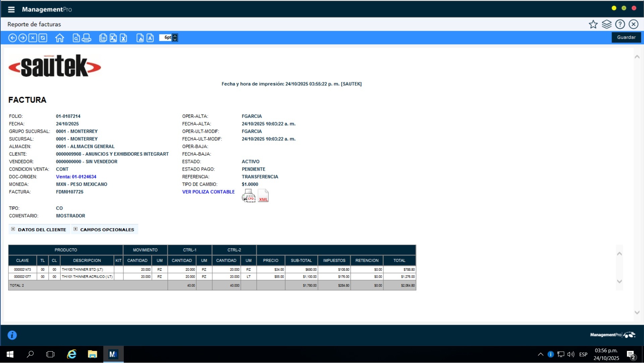Click the printer icon in toolbar

86,38
